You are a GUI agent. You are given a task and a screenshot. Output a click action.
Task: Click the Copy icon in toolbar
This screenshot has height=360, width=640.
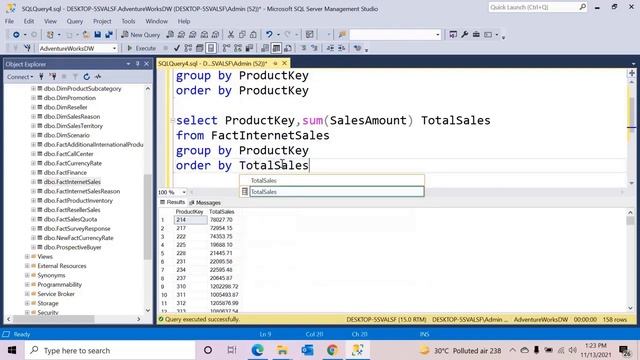tap(242, 35)
